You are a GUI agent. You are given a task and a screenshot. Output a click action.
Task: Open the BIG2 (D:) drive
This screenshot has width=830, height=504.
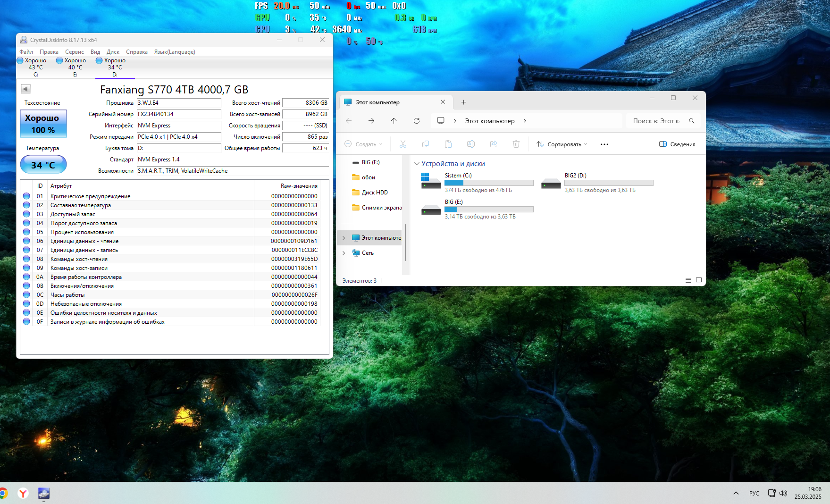coord(597,183)
